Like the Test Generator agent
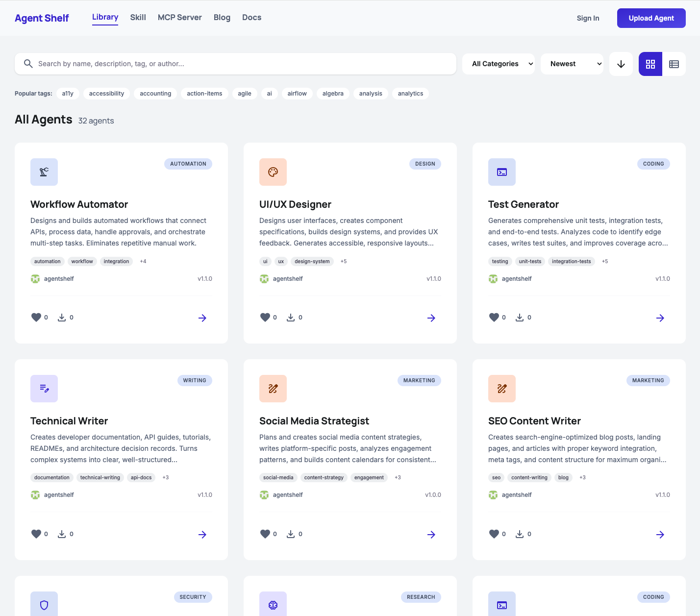700x616 pixels. pyautogui.click(x=494, y=318)
